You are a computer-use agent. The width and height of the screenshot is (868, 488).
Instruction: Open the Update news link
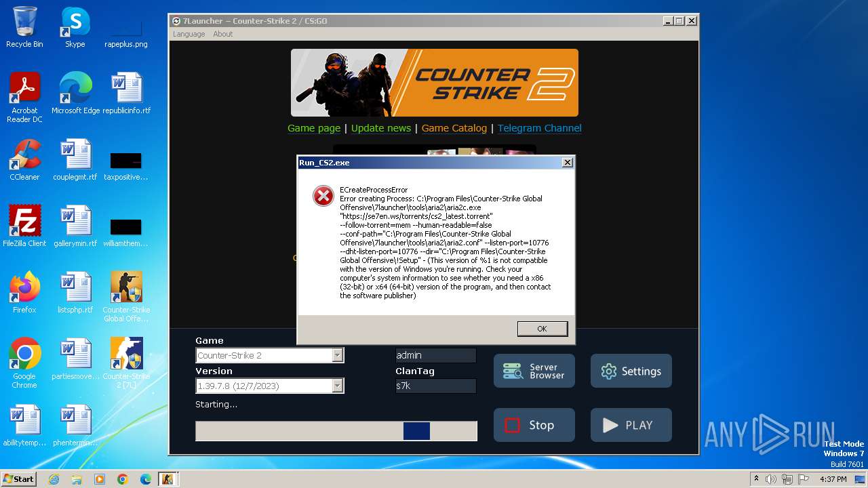381,128
